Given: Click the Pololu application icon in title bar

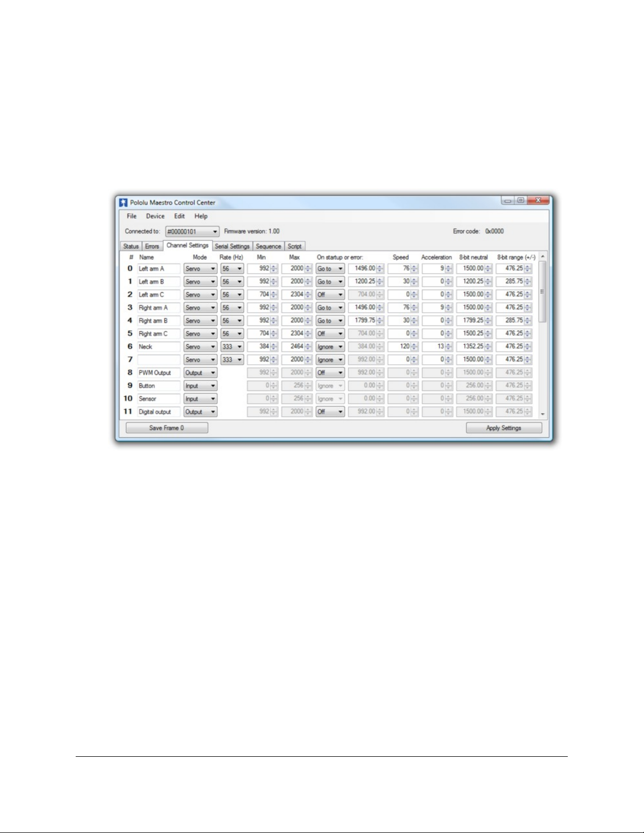Looking at the screenshot, I should pyautogui.click(x=124, y=202).
